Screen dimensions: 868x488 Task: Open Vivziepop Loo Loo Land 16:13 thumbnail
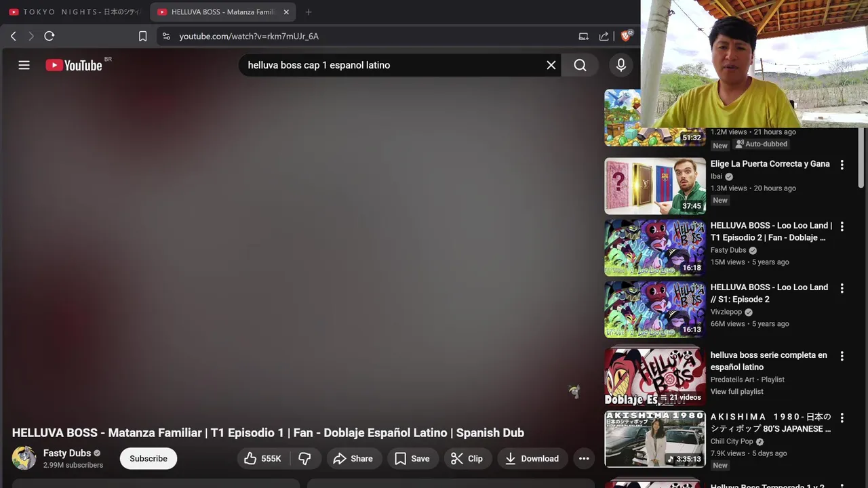click(x=655, y=310)
